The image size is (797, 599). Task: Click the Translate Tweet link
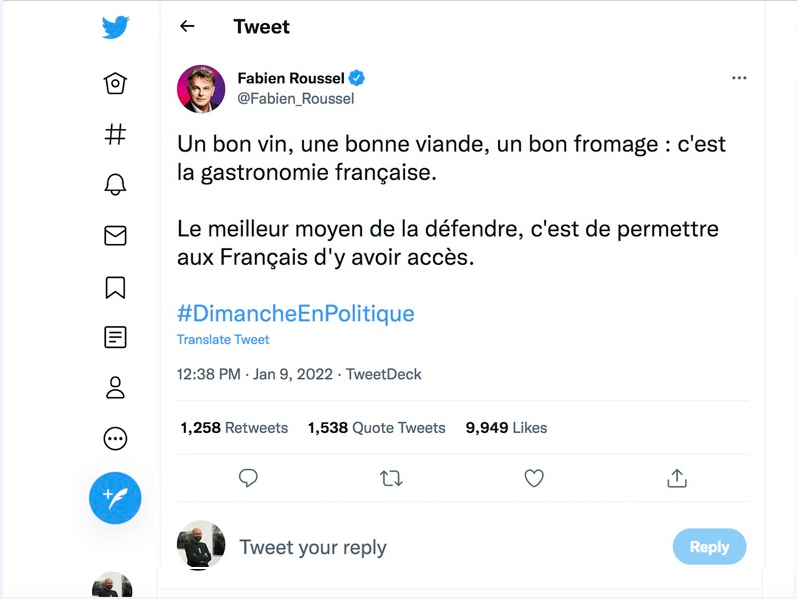223,340
